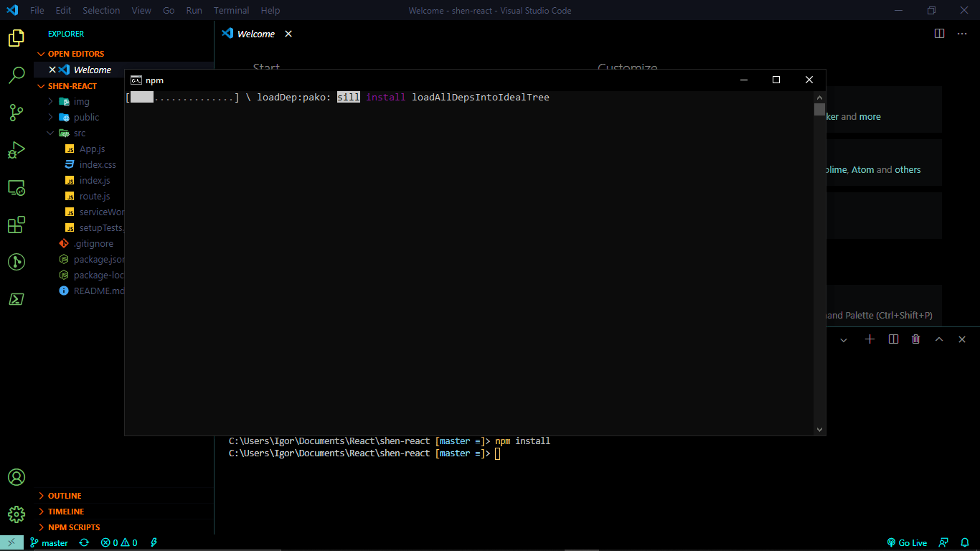Click the 'more' link on Welcome page
The width and height of the screenshot is (980, 551).
[x=870, y=117]
